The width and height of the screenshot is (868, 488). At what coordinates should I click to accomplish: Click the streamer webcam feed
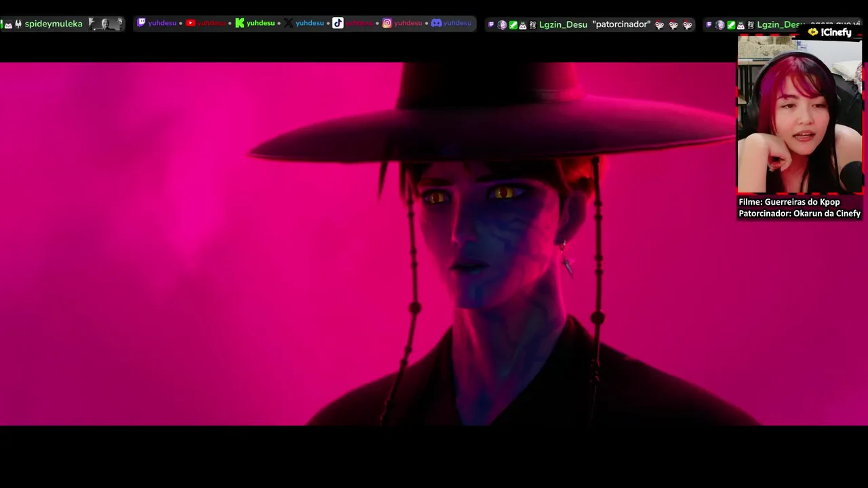coord(800,115)
